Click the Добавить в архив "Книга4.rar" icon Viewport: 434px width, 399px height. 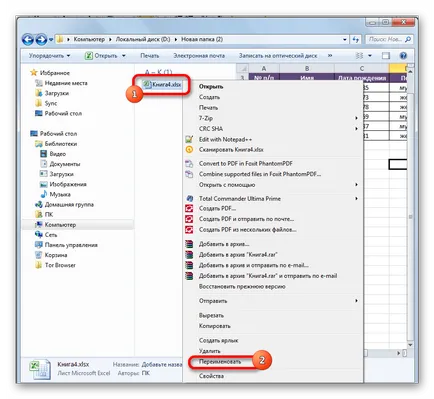tap(189, 255)
